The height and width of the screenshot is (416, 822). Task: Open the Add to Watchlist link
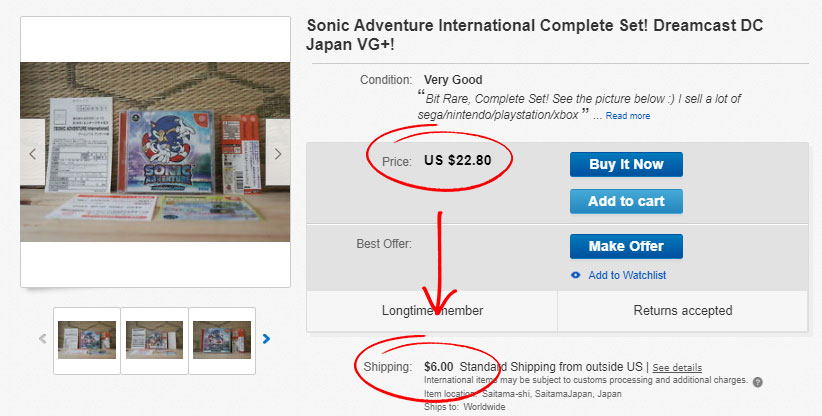(x=627, y=275)
